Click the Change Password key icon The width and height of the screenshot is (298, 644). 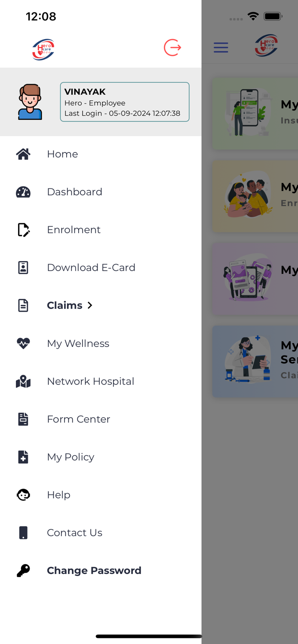(23, 571)
